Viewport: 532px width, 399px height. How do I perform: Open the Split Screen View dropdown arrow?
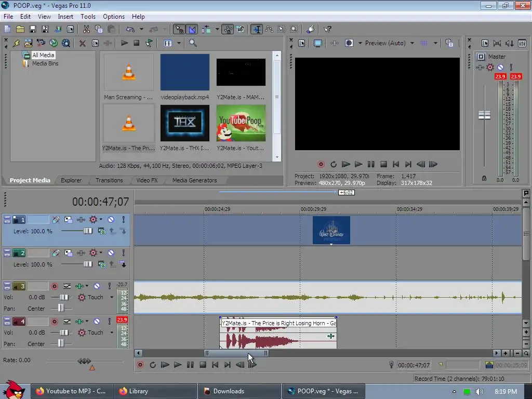[x=360, y=43]
